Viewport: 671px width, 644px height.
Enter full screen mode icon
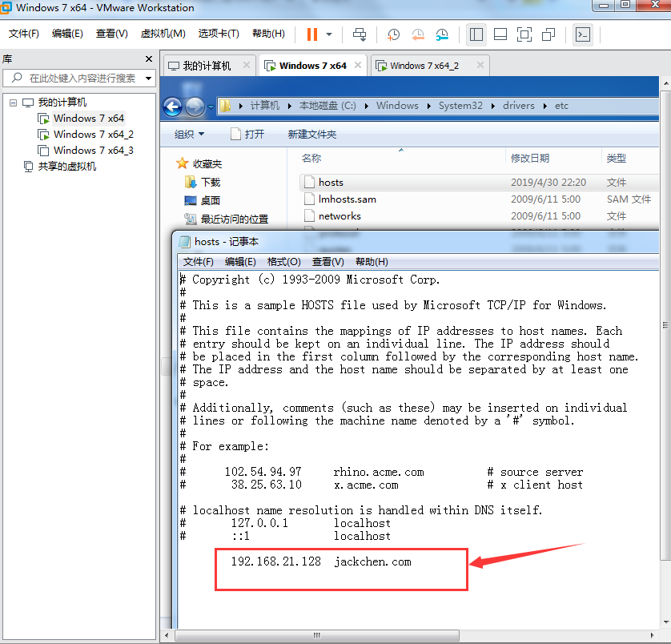(x=524, y=34)
